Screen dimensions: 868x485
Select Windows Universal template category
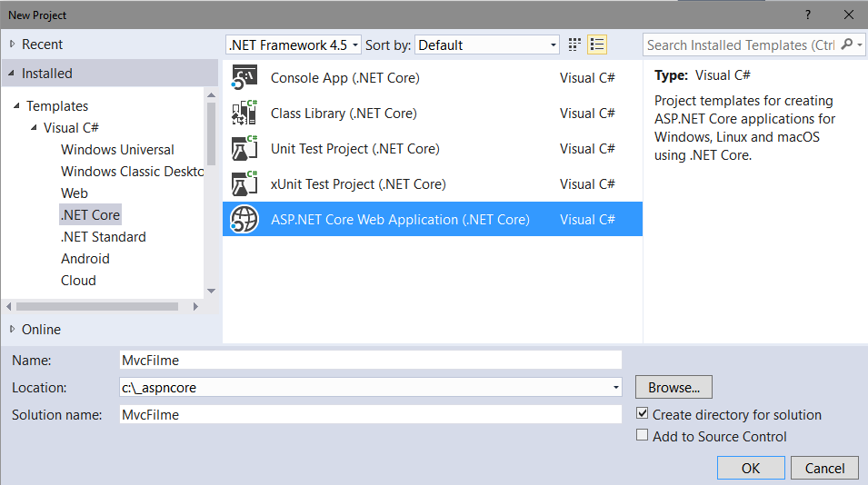click(117, 149)
